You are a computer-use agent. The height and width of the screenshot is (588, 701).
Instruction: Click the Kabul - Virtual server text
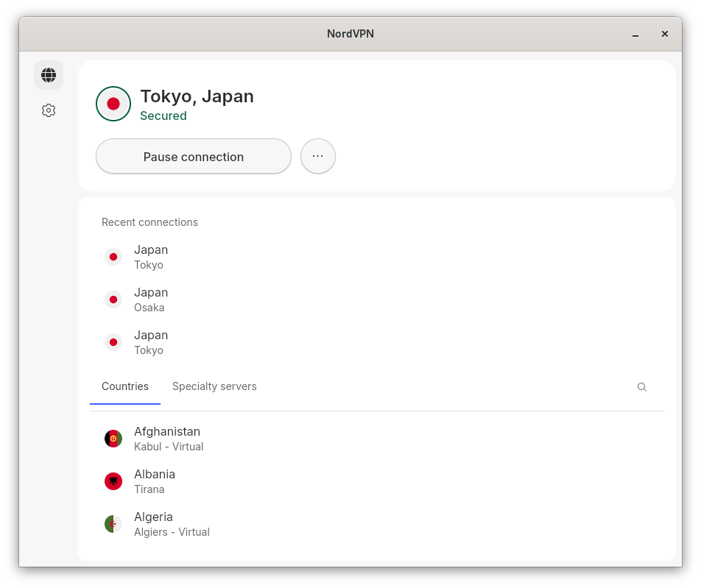(x=169, y=447)
